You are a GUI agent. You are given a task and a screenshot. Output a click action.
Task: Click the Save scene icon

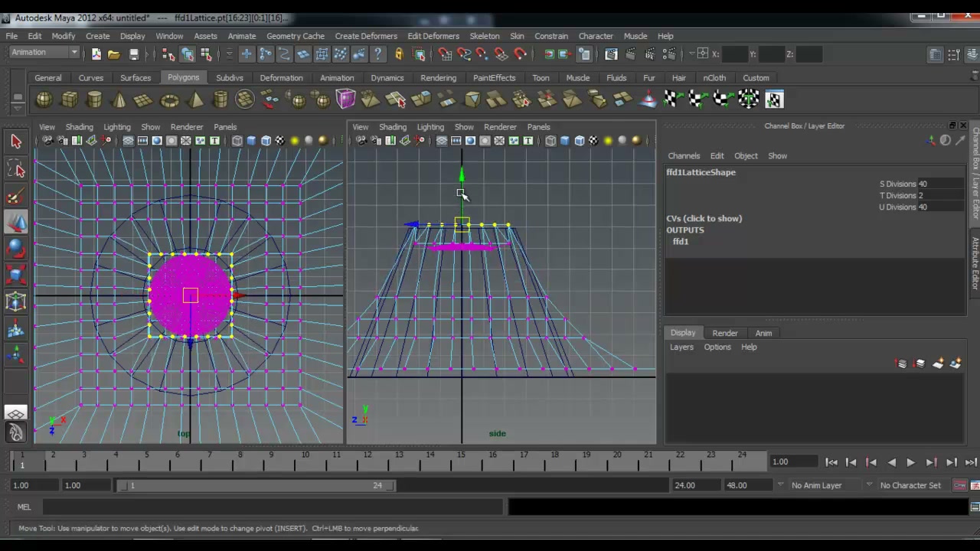pos(134,54)
